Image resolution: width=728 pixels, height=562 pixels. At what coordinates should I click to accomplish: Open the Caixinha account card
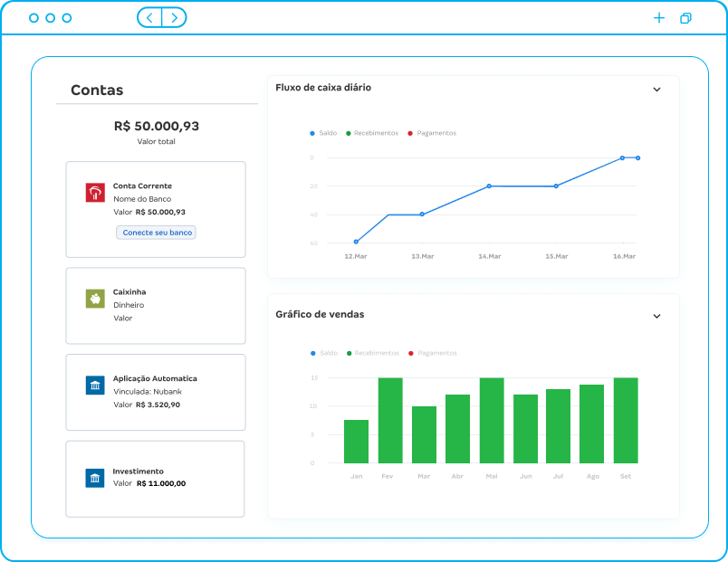[156, 306]
